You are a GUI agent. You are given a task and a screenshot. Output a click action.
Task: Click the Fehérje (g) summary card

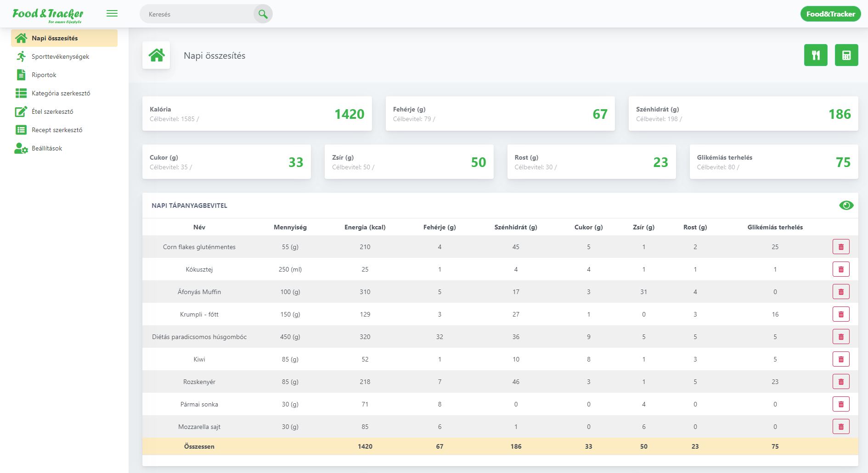[500, 113]
